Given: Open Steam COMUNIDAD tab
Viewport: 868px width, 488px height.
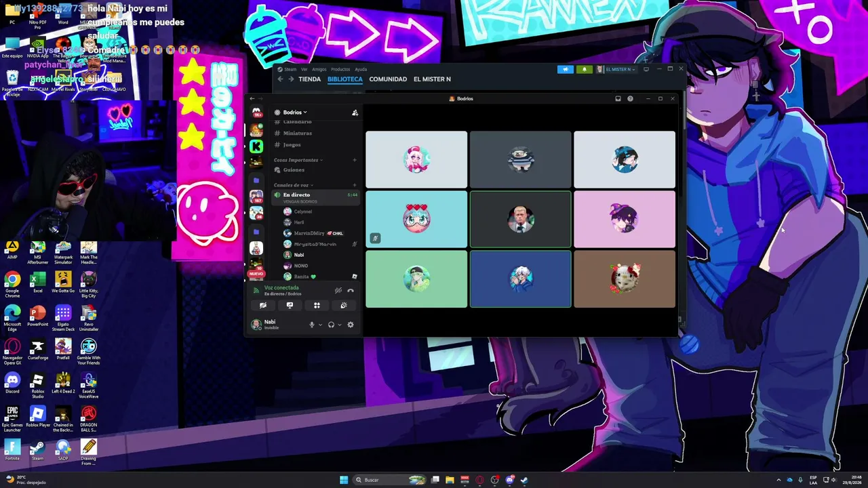Looking at the screenshot, I should [388, 79].
